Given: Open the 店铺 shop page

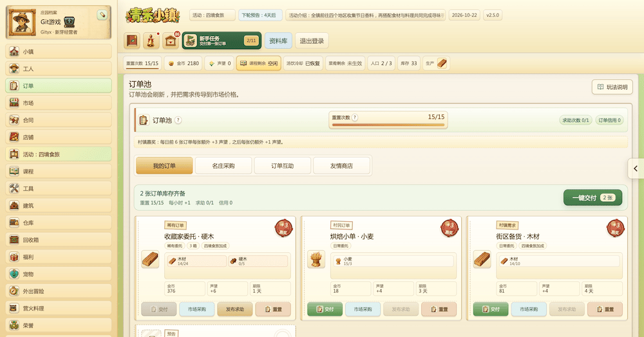Looking at the screenshot, I should point(59,138).
